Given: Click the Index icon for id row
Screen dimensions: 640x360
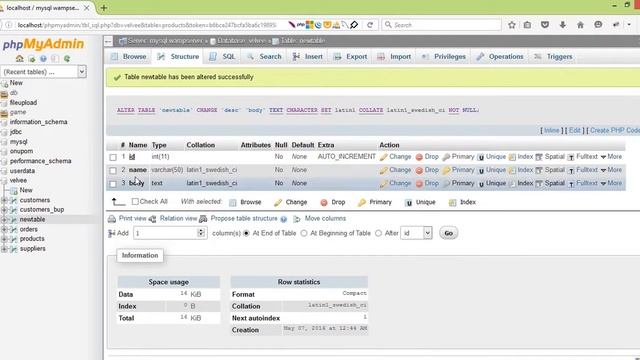Looking at the screenshot, I should point(512,157).
